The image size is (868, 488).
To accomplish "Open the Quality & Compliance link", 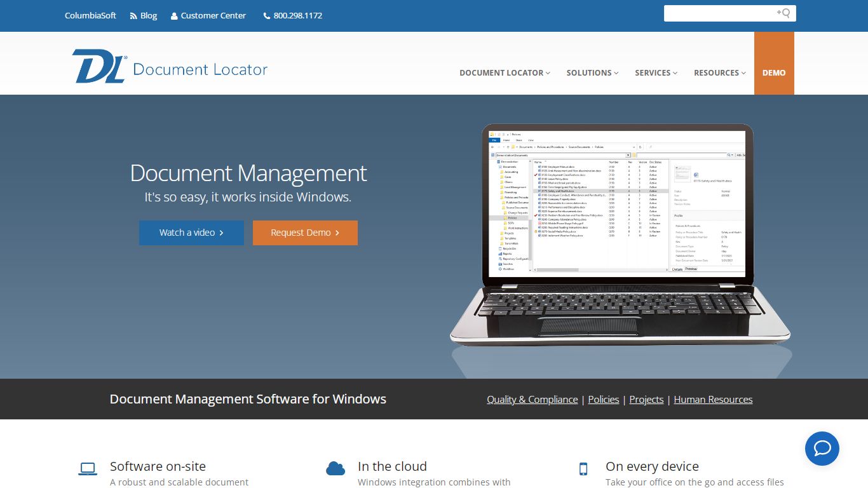I will [x=532, y=399].
